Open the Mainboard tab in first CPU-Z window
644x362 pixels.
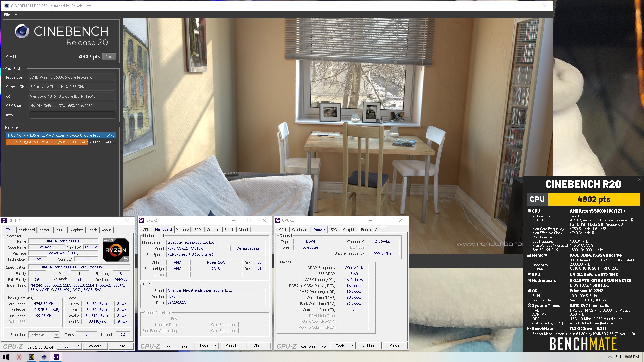26,230
